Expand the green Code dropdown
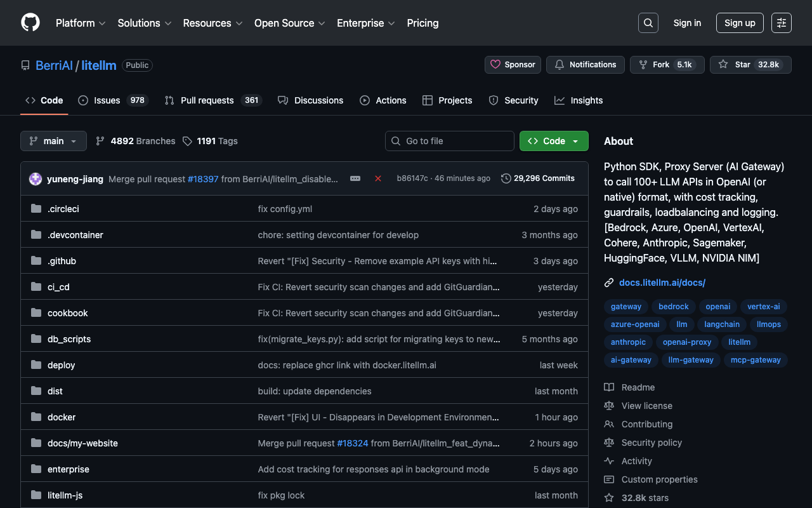812x508 pixels. [x=554, y=141]
